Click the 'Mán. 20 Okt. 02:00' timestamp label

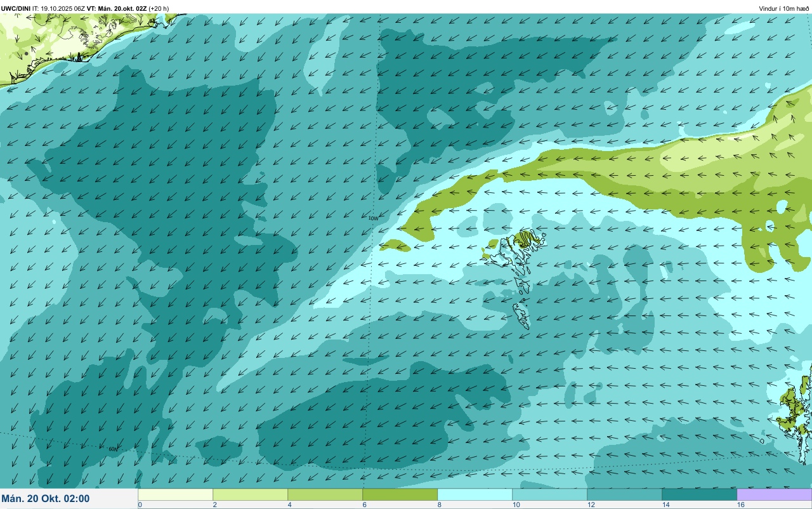coord(46,499)
